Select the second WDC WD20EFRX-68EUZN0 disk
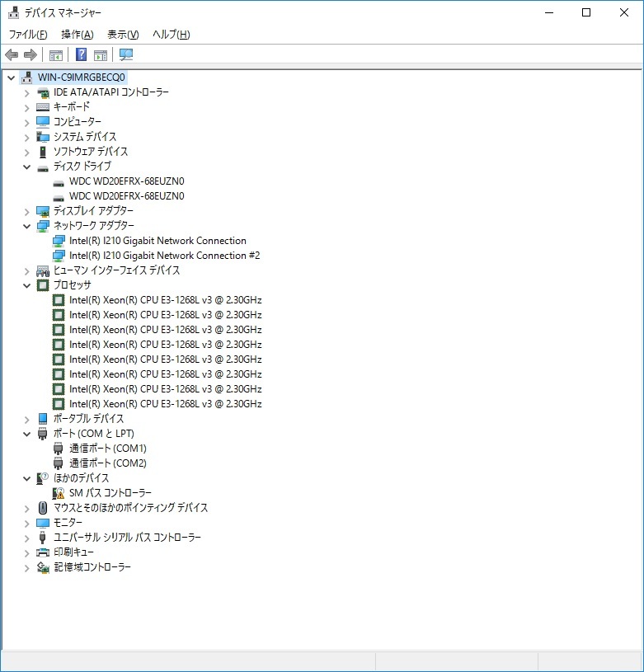This screenshot has height=672, width=644. [127, 196]
